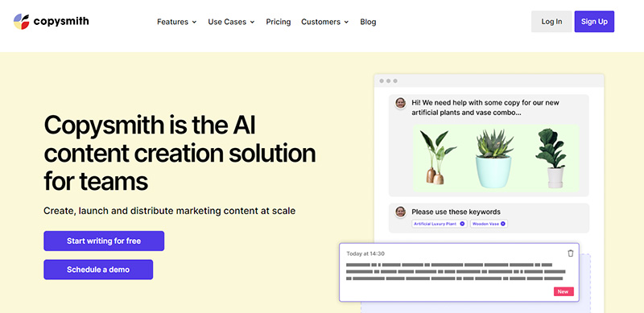Click the 'Wooden Vase' keyword label
Screen dimensions: 644x313
(x=485, y=224)
